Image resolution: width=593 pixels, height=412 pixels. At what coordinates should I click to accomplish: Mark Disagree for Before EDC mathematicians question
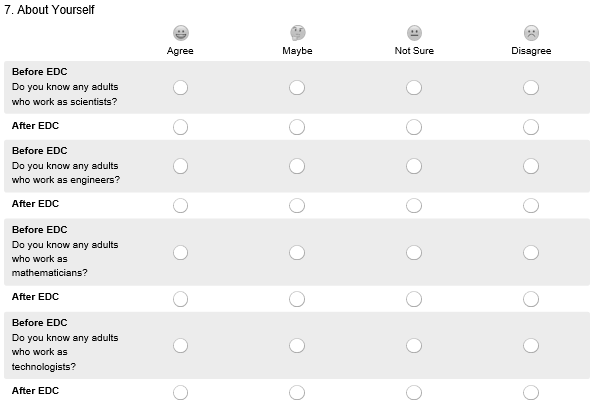[531, 252]
